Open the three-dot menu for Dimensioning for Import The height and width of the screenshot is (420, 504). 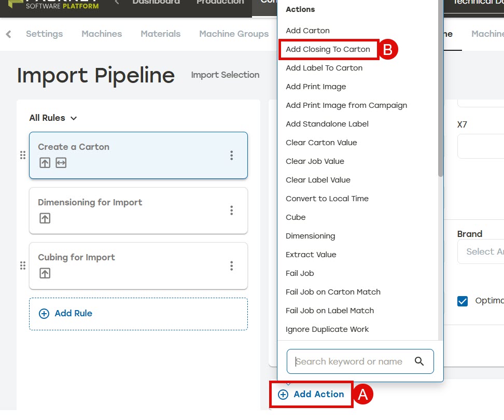pyautogui.click(x=231, y=211)
